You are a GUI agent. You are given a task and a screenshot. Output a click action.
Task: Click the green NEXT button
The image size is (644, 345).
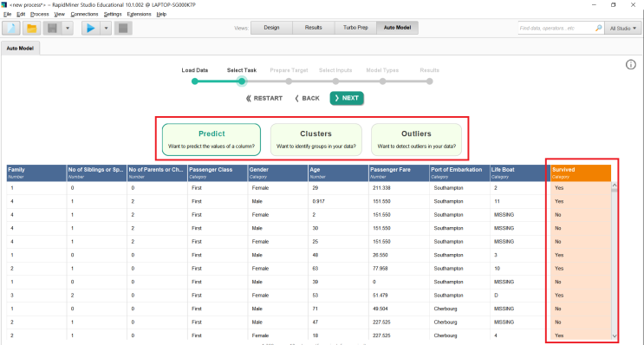point(347,98)
